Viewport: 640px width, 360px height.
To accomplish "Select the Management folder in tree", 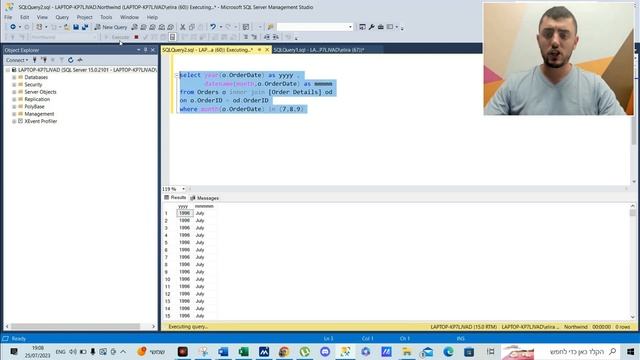I will pos(39,114).
